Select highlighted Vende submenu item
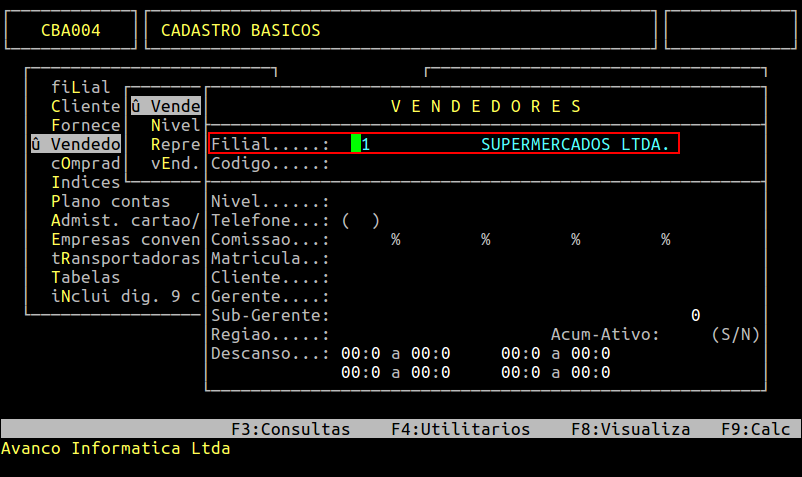Viewport: 802px width, 477px height. click(166, 106)
